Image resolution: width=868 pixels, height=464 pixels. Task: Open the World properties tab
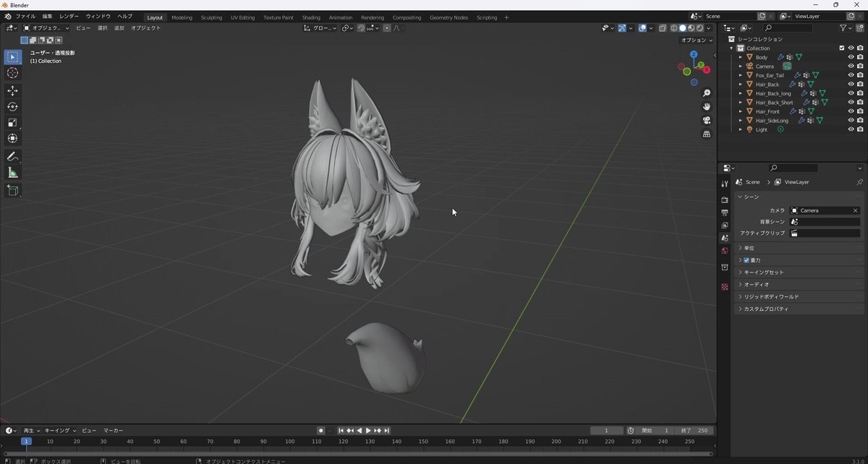click(725, 251)
